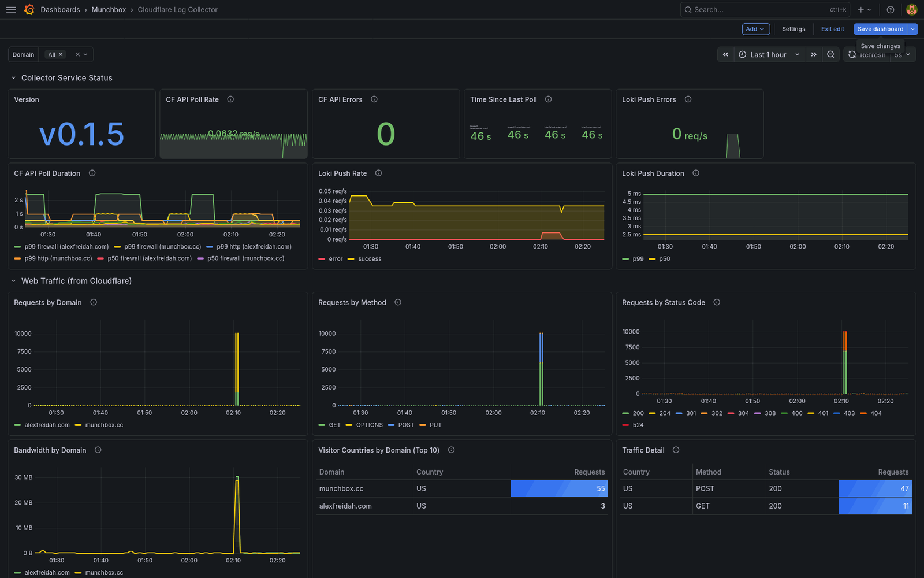Open the hamburger navigation menu
The height and width of the screenshot is (578, 924).
[x=11, y=10]
